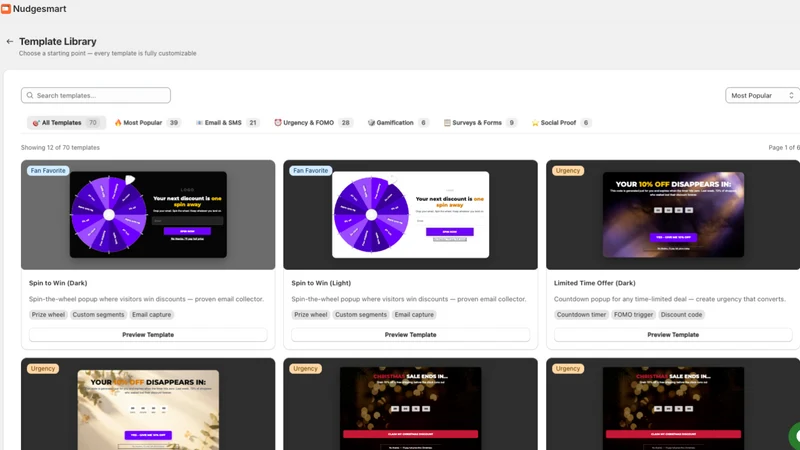This screenshot has height=450, width=800.
Task: Click the light floral 10% off countdown thumbnail
Action: click(x=148, y=404)
